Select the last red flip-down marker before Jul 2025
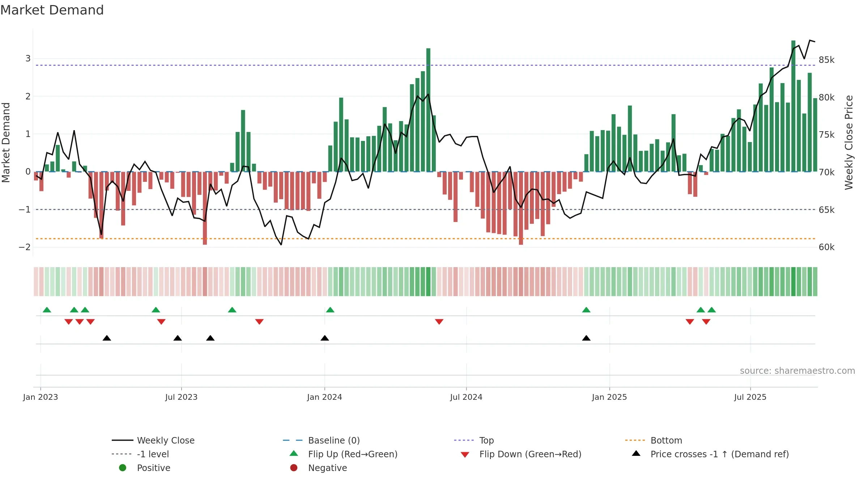The image size is (868, 488). pos(706,322)
